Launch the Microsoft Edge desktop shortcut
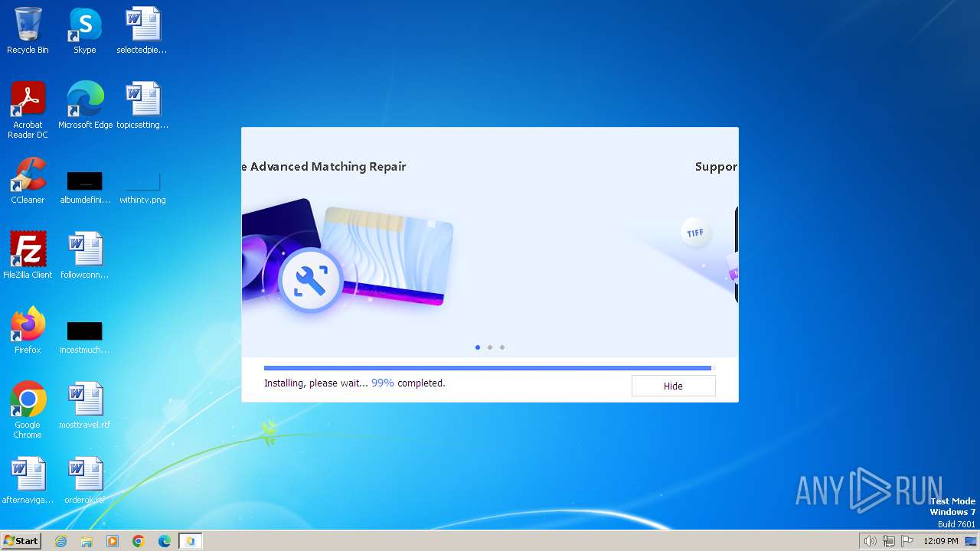Viewport: 980px width, 551px height. click(x=85, y=106)
